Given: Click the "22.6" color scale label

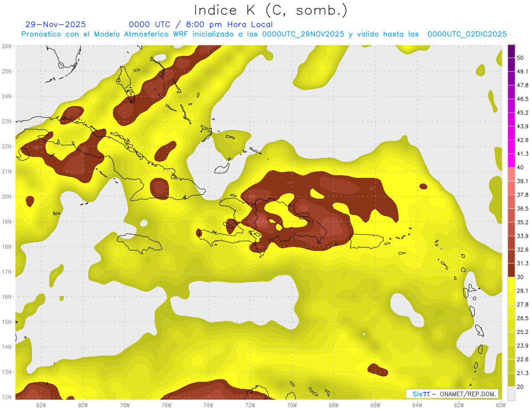Looking at the screenshot, I should (x=523, y=360).
